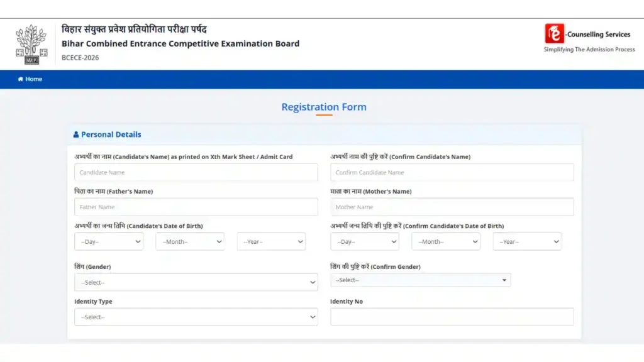Open the Day dropdown under Confirm Date of Birth
Image resolution: width=644 pixels, height=362 pixels.
tap(365, 241)
